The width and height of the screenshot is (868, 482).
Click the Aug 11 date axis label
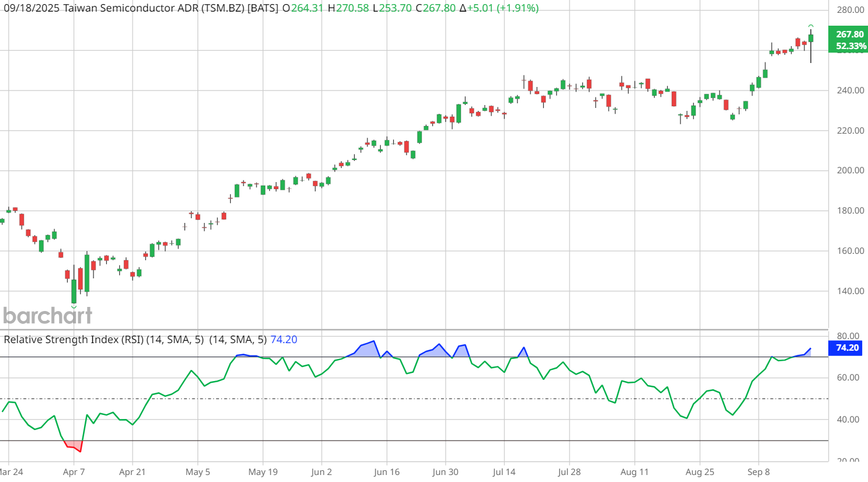pos(634,472)
